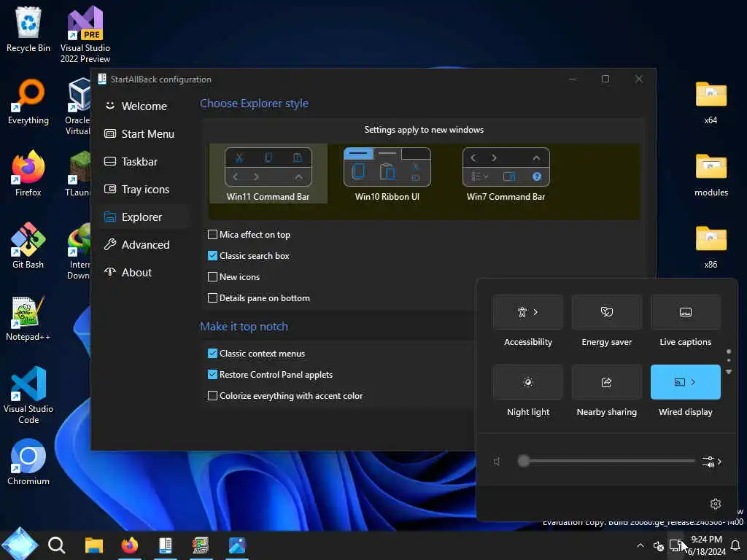Enable New icons checkbox
Image resolution: width=747 pixels, height=560 pixels.
[x=234, y=276]
